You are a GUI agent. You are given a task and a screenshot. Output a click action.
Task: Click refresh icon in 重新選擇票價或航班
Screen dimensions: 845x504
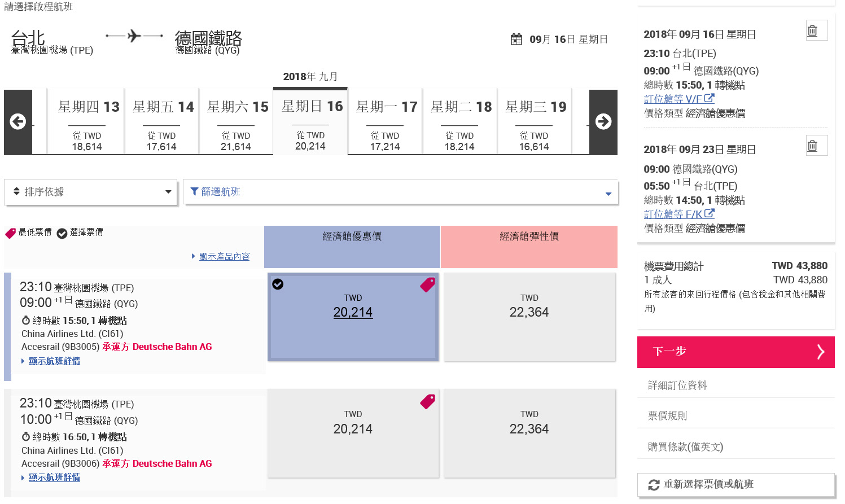tap(654, 485)
